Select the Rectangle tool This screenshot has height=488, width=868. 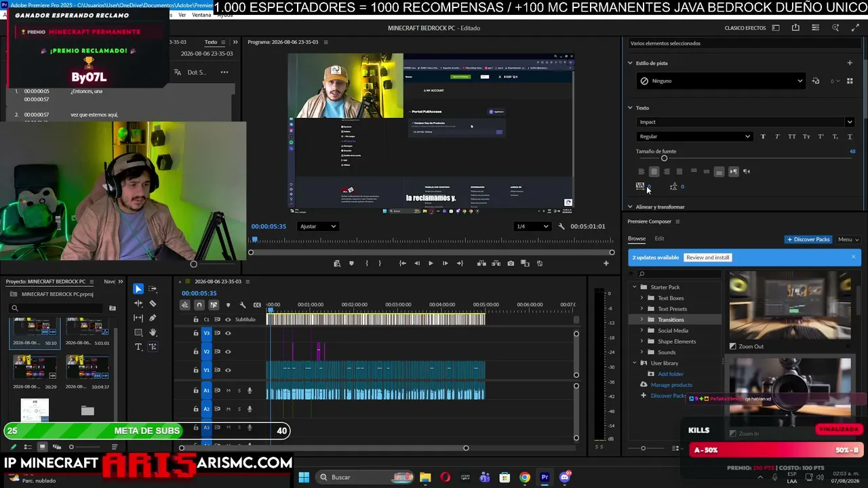click(x=138, y=332)
